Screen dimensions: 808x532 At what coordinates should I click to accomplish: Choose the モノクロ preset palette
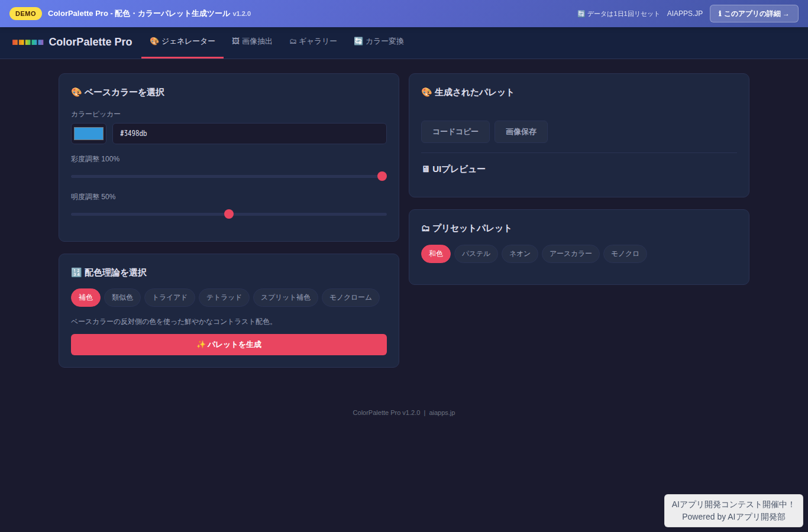(625, 254)
